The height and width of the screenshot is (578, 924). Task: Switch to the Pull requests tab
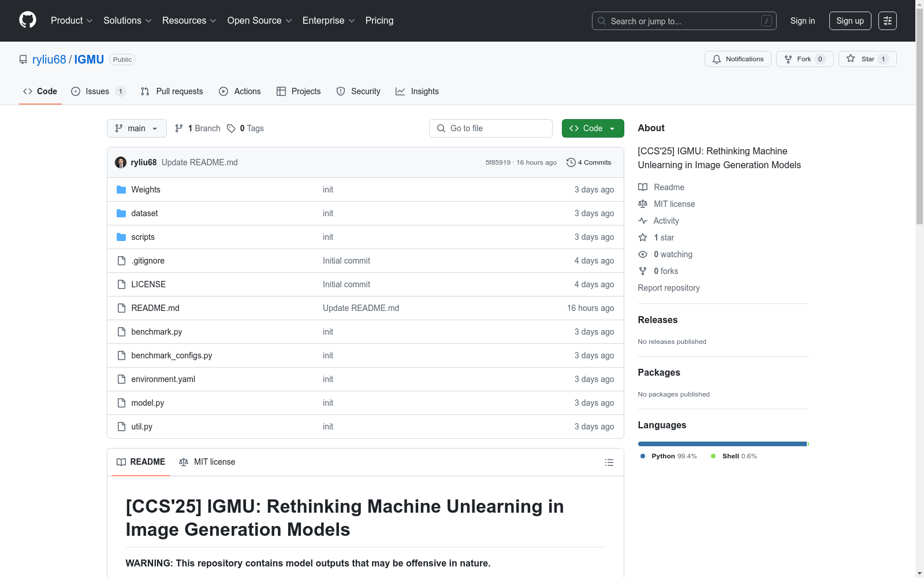click(x=172, y=91)
